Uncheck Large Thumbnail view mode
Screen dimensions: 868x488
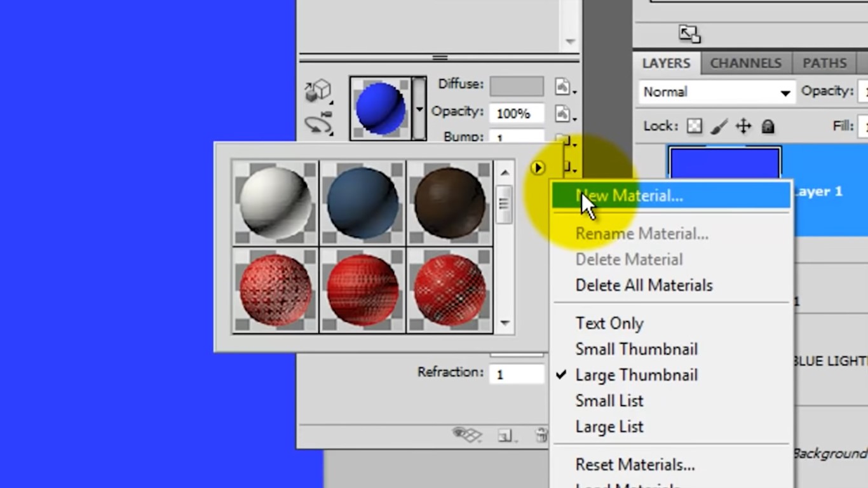636,375
